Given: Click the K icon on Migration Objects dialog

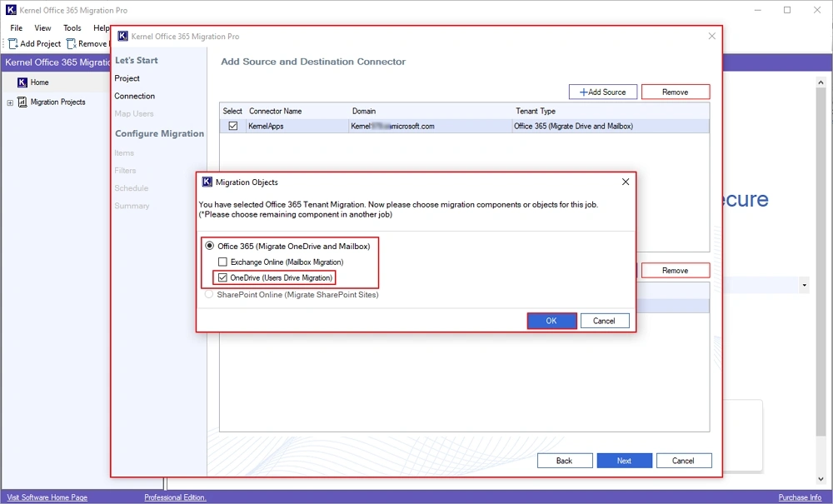Looking at the screenshot, I should coord(206,182).
